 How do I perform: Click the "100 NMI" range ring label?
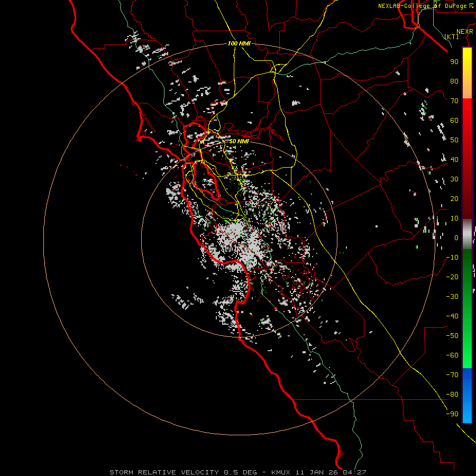point(239,43)
